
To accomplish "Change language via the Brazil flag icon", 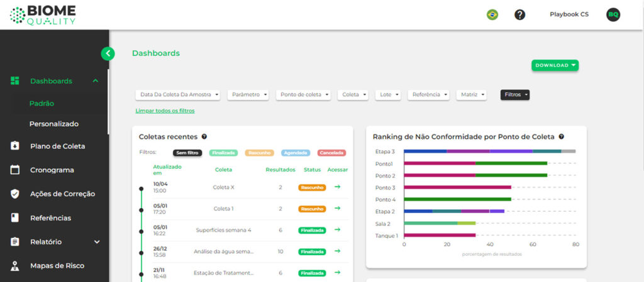I will (x=492, y=14).
